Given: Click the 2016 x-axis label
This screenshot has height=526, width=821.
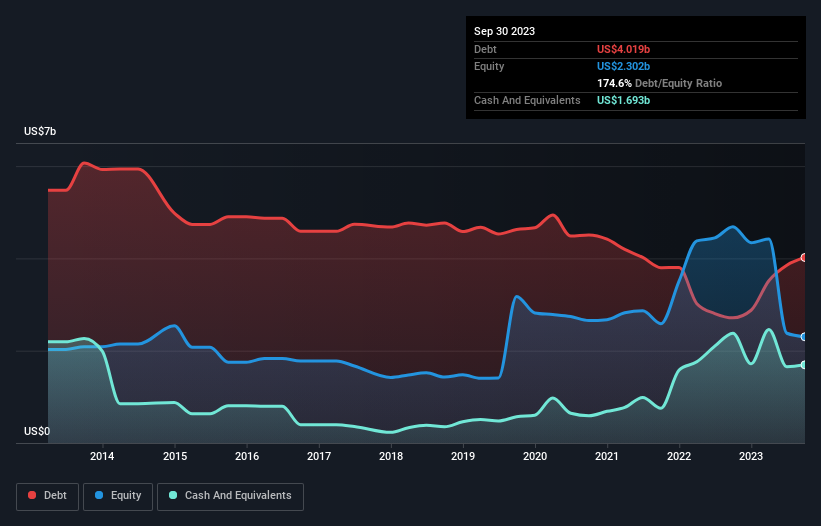Looking at the screenshot, I should click(x=247, y=456).
